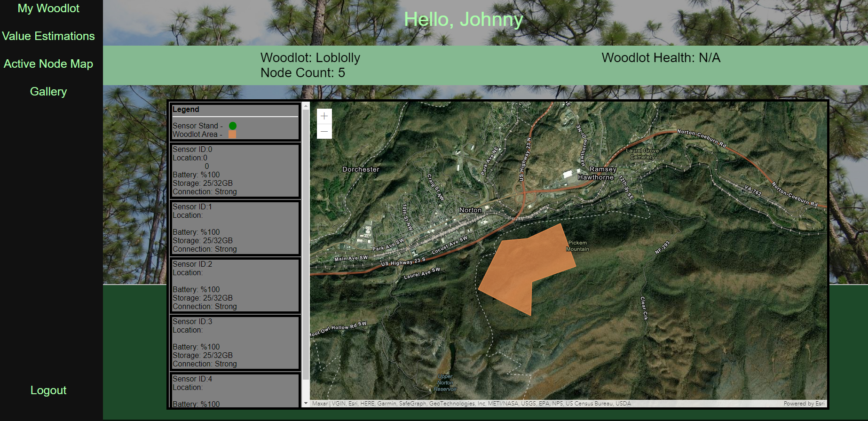Click the orange Woodlot Area legend swatch
Screen dimensions: 868x421
tap(232, 135)
